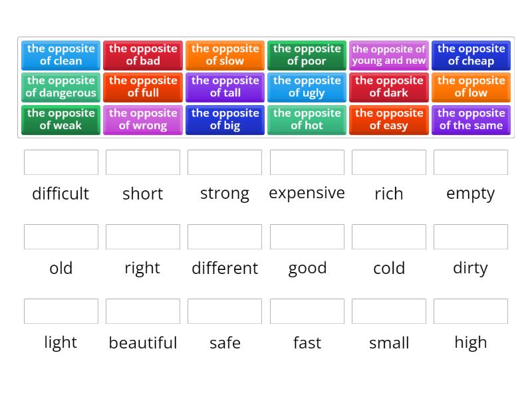
Task: Click the drop slot above 'beautiful'
Action: 143,311
